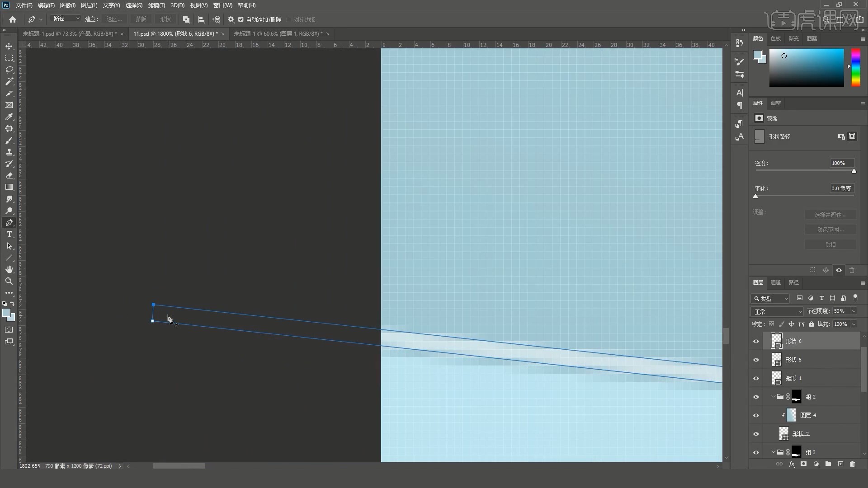Collapse the 组 2 layer group
The width and height of the screenshot is (868, 488).
coord(773,397)
